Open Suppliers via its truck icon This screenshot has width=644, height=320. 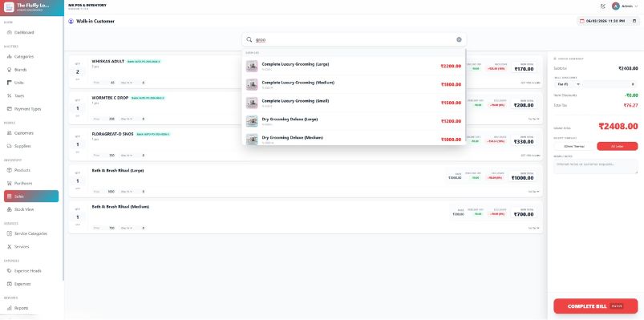click(10, 146)
